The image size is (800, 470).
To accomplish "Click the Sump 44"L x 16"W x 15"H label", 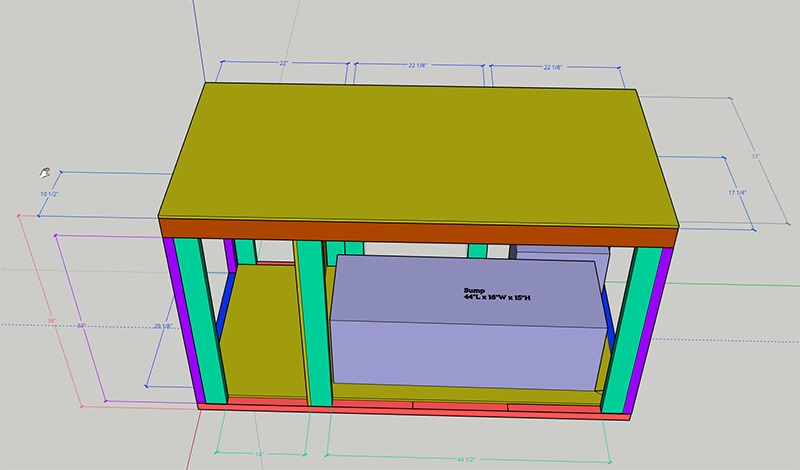I will (497, 294).
